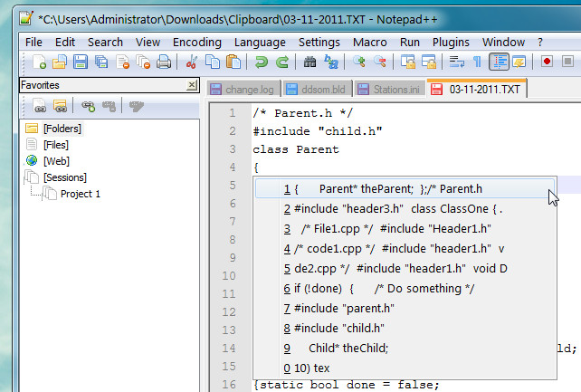Open the Language menu
Image resolution: width=581 pixels, height=392 pixels.
260,43
